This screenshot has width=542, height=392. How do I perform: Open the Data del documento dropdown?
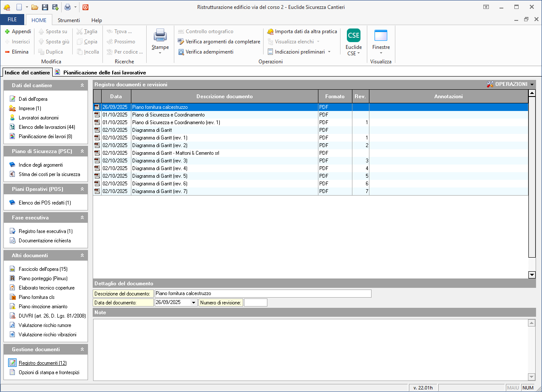[194, 303]
